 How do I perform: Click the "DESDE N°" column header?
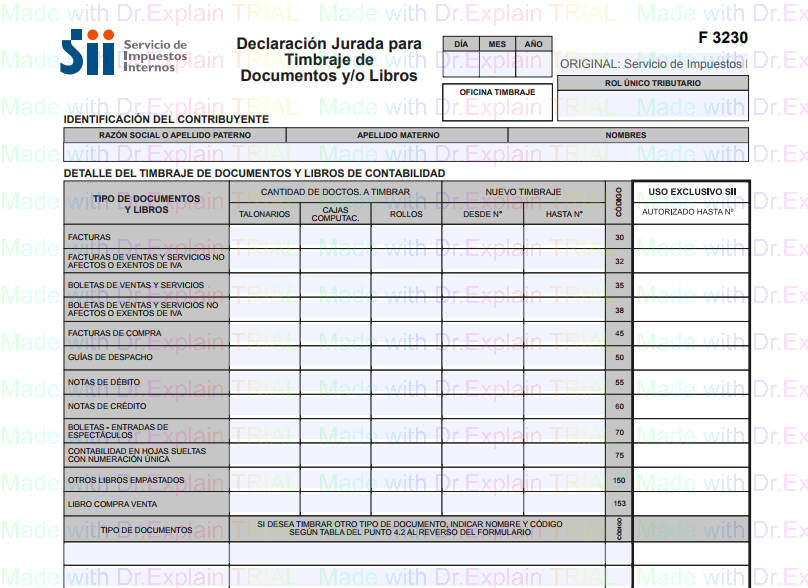click(x=482, y=214)
